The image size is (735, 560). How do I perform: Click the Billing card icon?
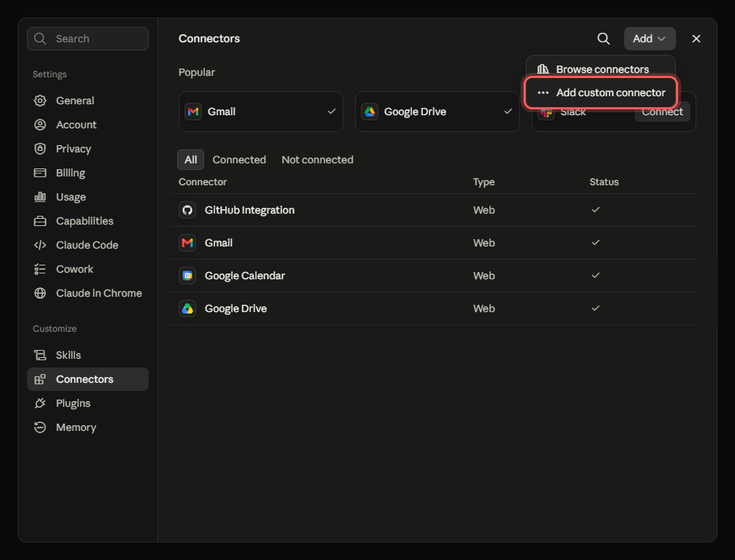point(40,173)
